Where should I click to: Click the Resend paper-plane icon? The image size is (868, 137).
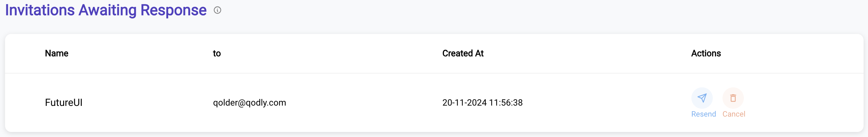point(702,98)
